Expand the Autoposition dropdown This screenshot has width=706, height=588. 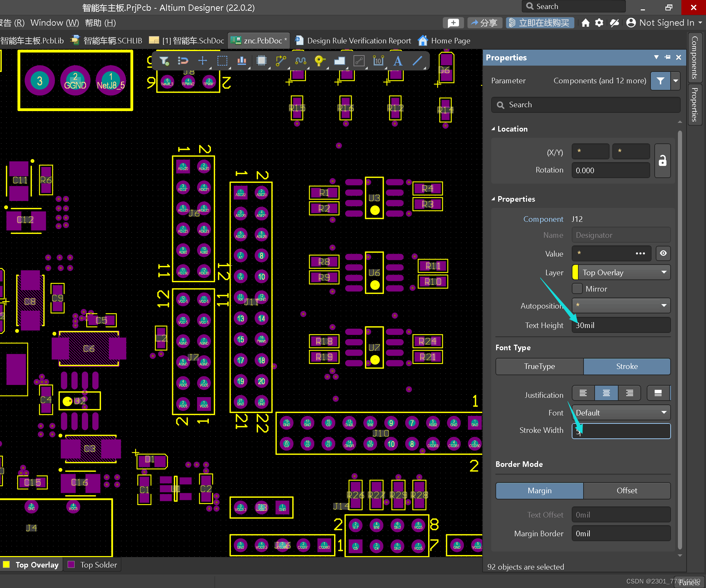[621, 305]
